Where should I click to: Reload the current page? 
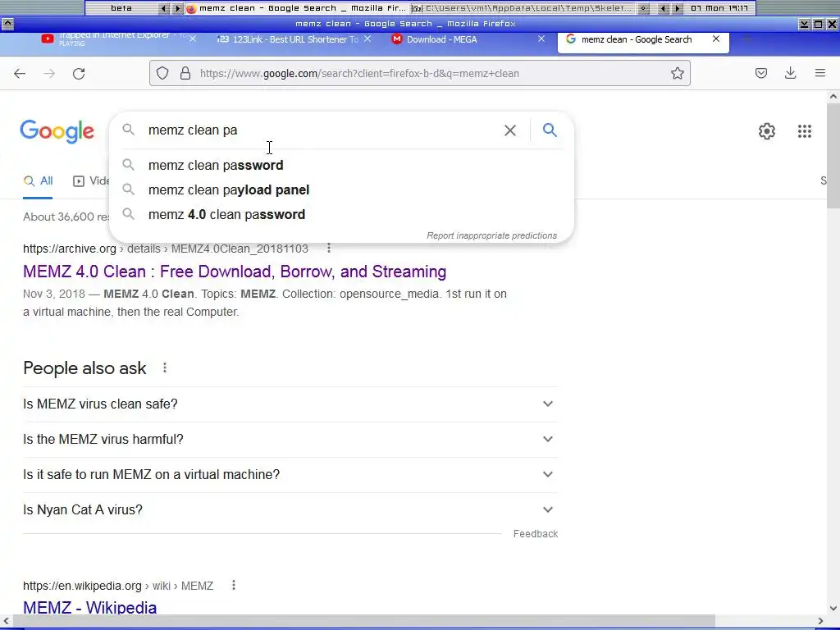click(x=79, y=73)
